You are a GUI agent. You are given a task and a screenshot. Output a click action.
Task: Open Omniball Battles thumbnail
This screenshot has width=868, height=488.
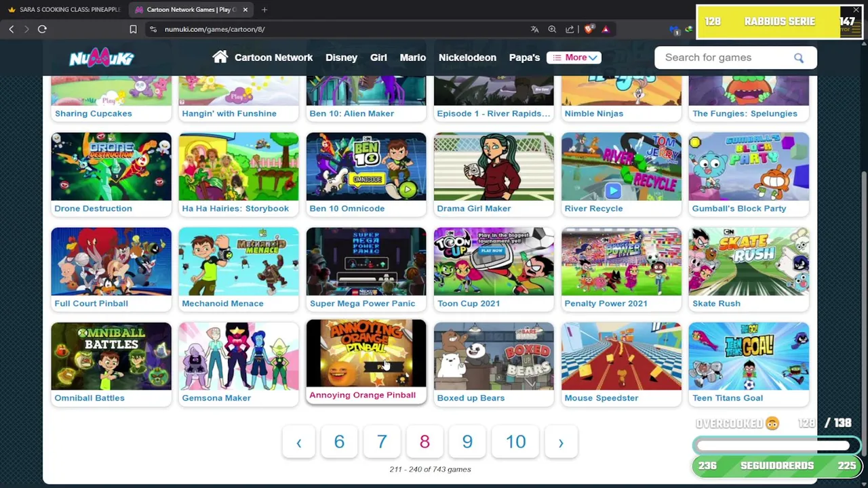(x=111, y=357)
